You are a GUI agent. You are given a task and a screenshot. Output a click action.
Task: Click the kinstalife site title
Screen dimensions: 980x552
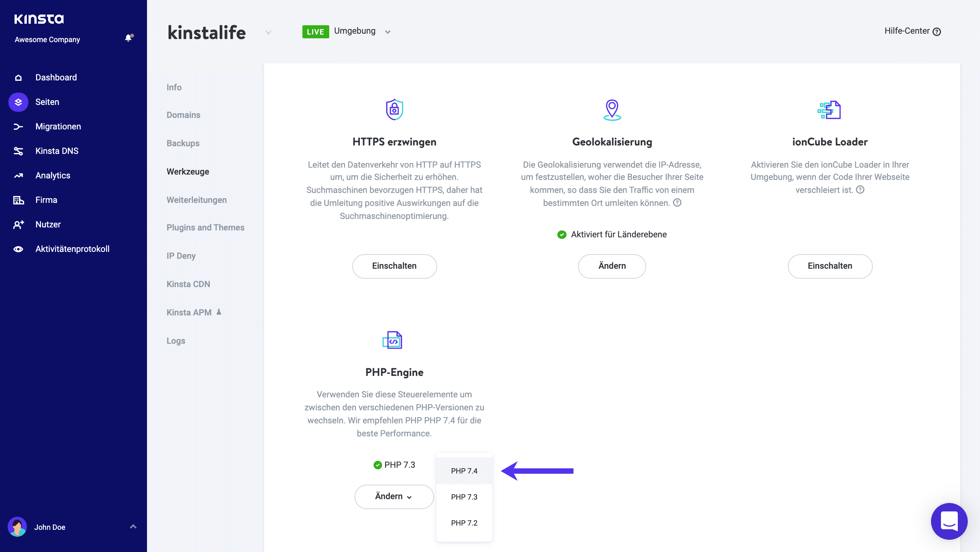click(207, 33)
